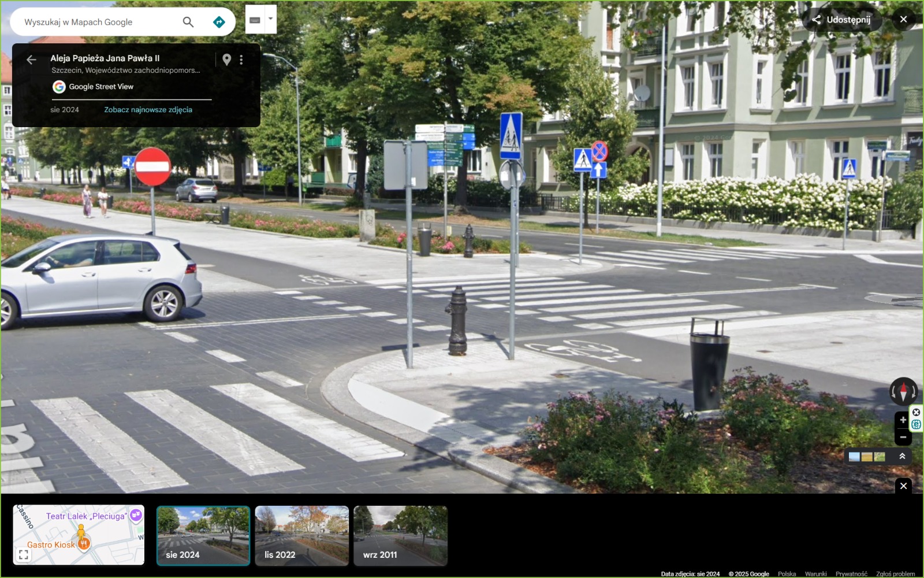
Task: Zoom in with the plus button
Action: [x=903, y=420]
